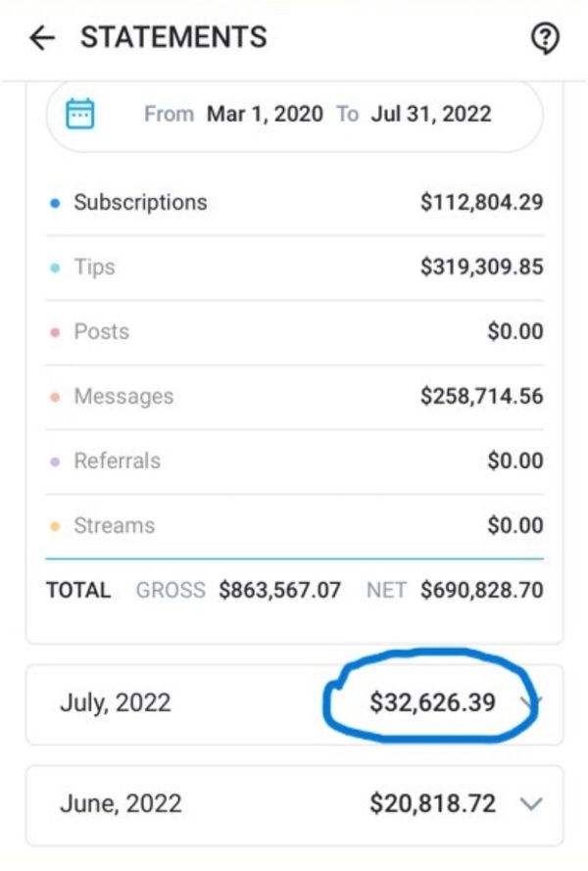This screenshot has width=588, height=871.
Task: Click the yellow Streams legend dot
Action: [55, 526]
